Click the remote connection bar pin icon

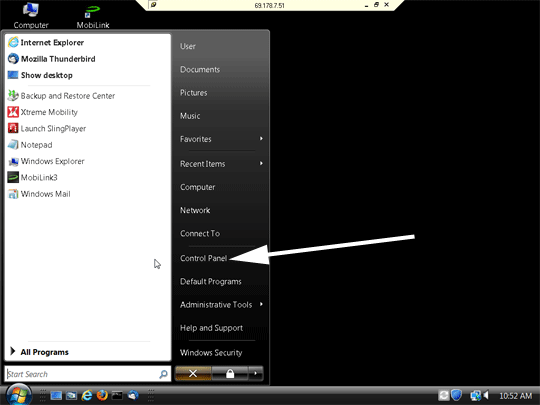154,5
